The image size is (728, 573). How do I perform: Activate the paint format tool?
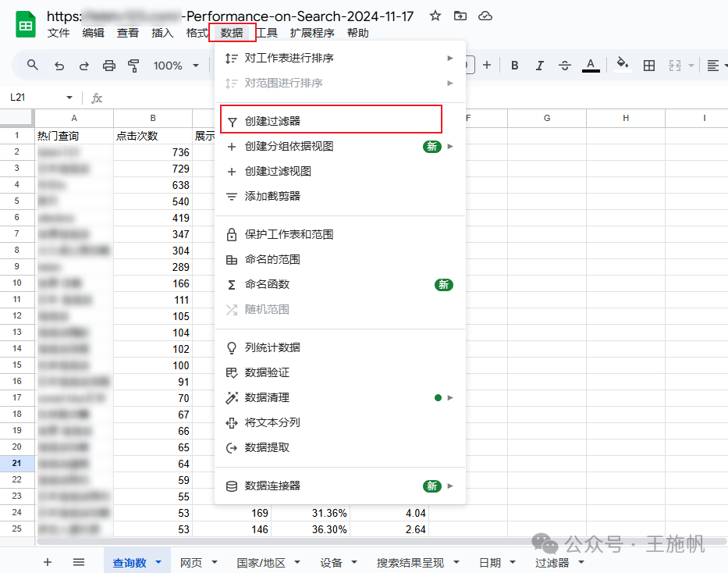pyautogui.click(x=133, y=66)
